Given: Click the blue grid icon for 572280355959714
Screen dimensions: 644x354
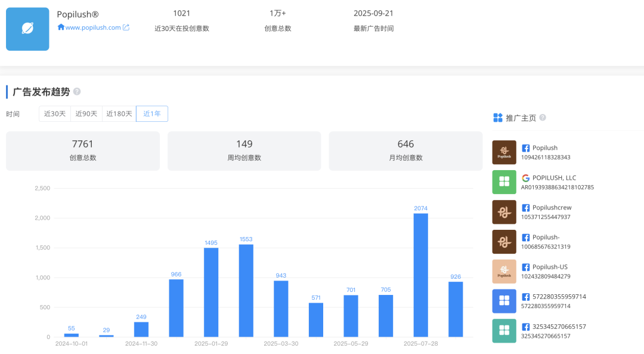Looking at the screenshot, I should tap(504, 301).
